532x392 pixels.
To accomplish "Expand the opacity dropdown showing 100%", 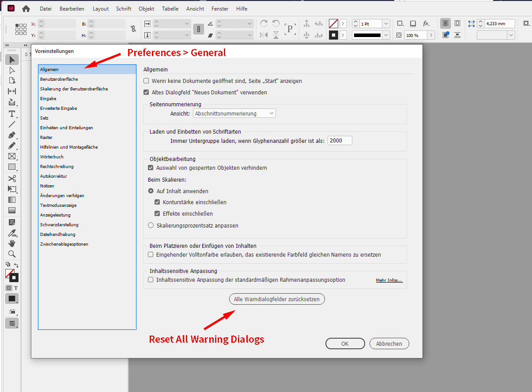I will point(431,35).
